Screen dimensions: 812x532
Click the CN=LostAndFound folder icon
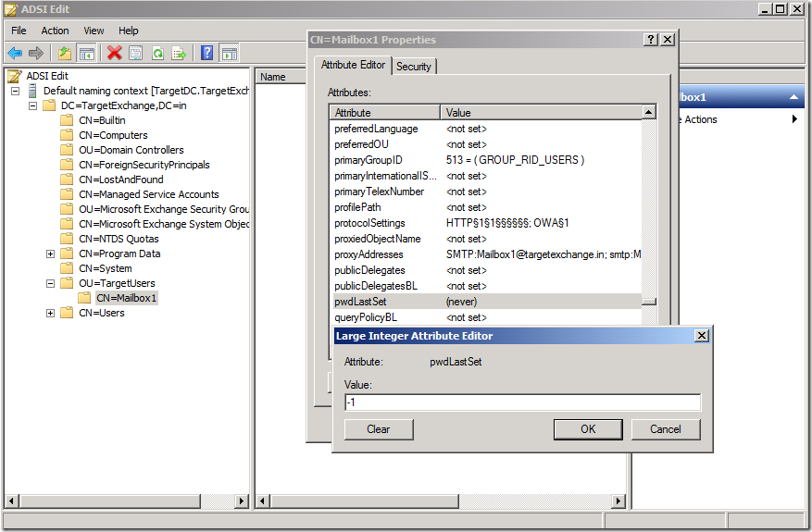67,179
